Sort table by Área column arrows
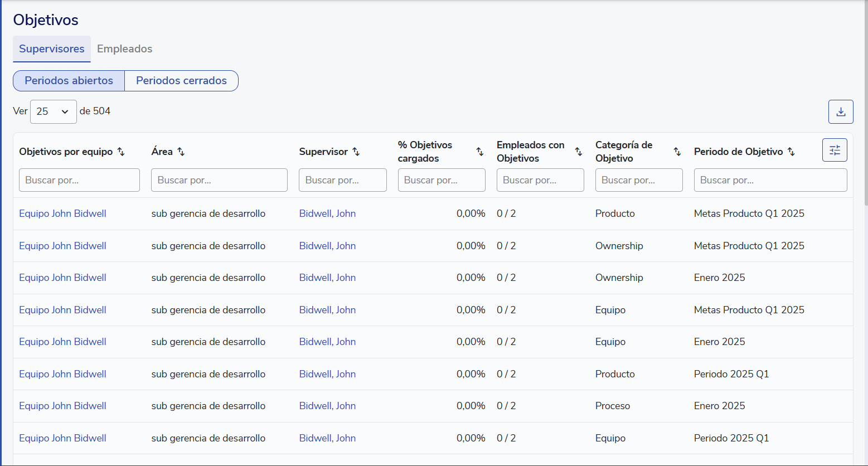This screenshot has width=868, height=466. (x=181, y=152)
